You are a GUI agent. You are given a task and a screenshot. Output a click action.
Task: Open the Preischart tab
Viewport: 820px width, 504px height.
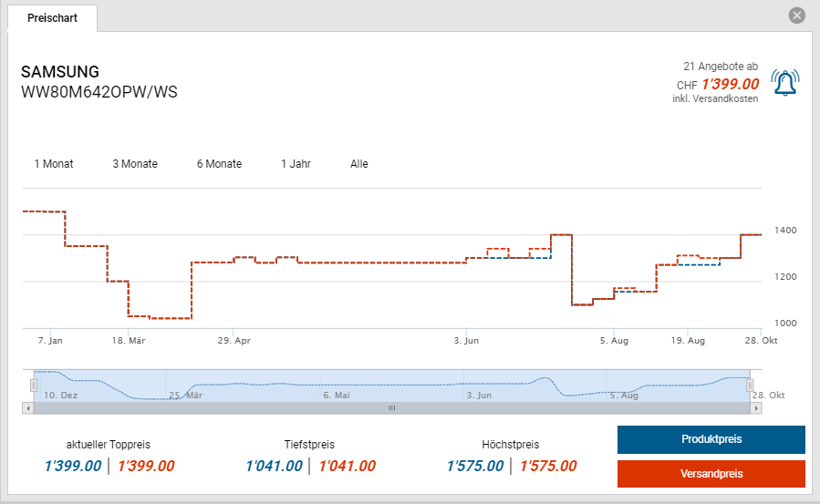[51, 18]
